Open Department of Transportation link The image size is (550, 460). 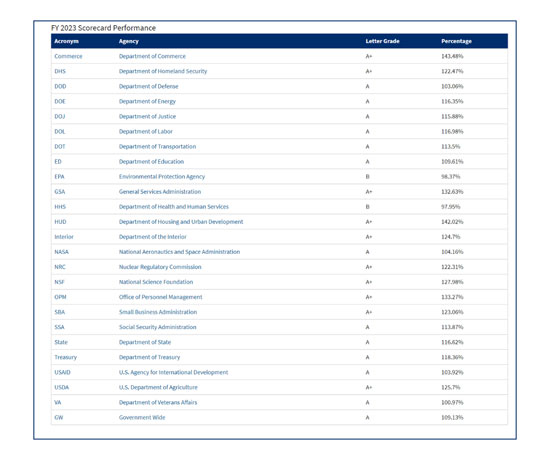click(x=157, y=147)
